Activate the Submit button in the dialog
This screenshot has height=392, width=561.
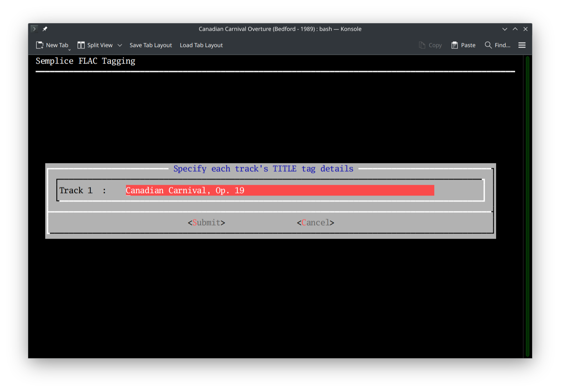point(206,222)
